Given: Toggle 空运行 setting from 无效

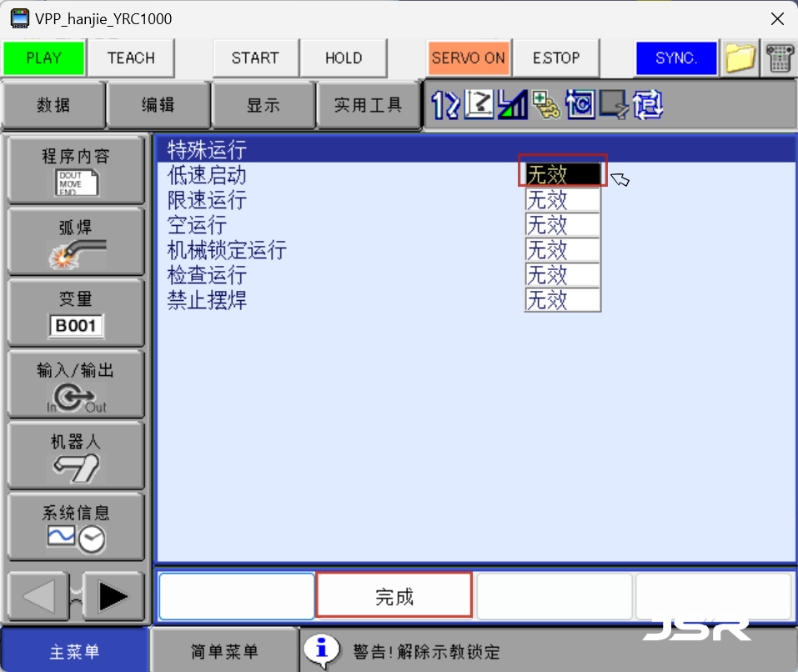Looking at the screenshot, I should 563,225.
